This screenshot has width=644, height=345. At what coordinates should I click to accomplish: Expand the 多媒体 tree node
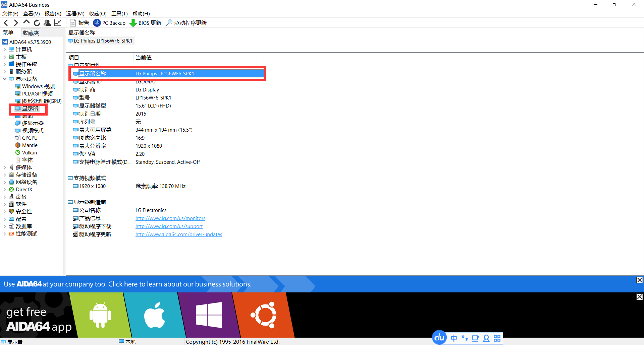point(5,167)
